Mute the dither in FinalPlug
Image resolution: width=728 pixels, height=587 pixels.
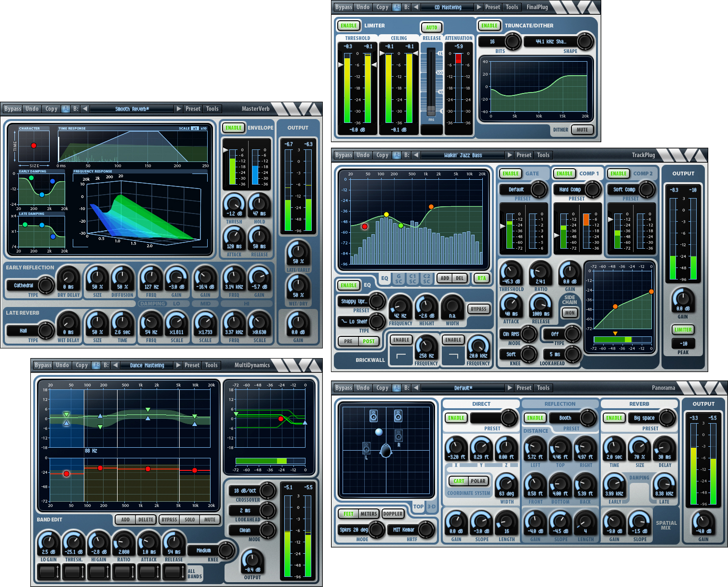pos(583,130)
